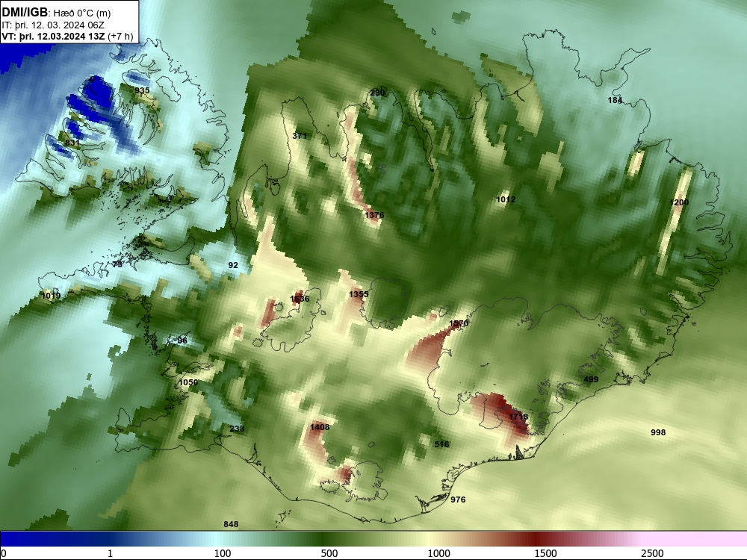Click the 1000 tick on color legend

pos(438,553)
